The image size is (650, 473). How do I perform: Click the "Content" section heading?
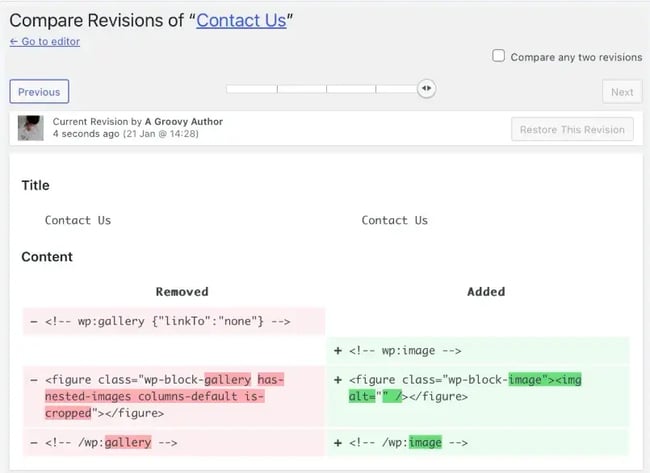click(47, 257)
